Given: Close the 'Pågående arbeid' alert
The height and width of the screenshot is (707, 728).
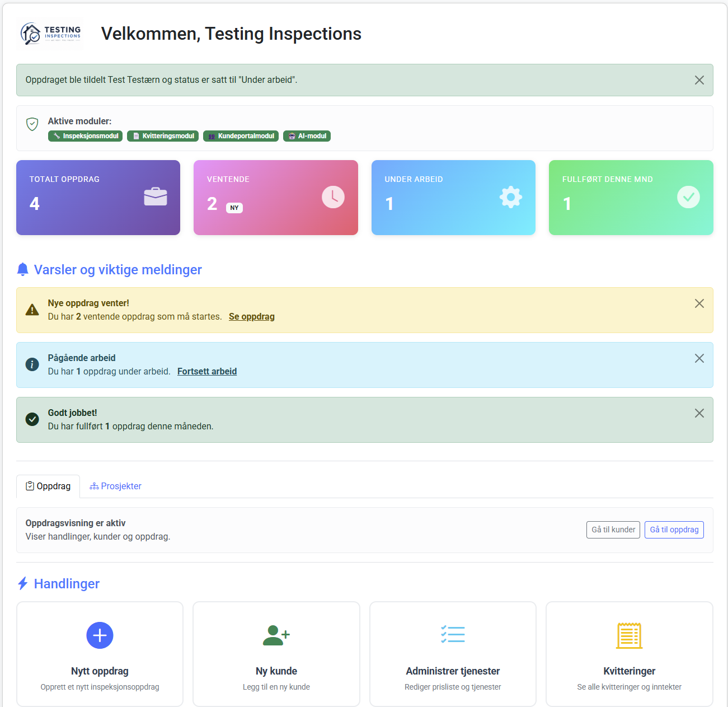Looking at the screenshot, I should (x=699, y=358).
